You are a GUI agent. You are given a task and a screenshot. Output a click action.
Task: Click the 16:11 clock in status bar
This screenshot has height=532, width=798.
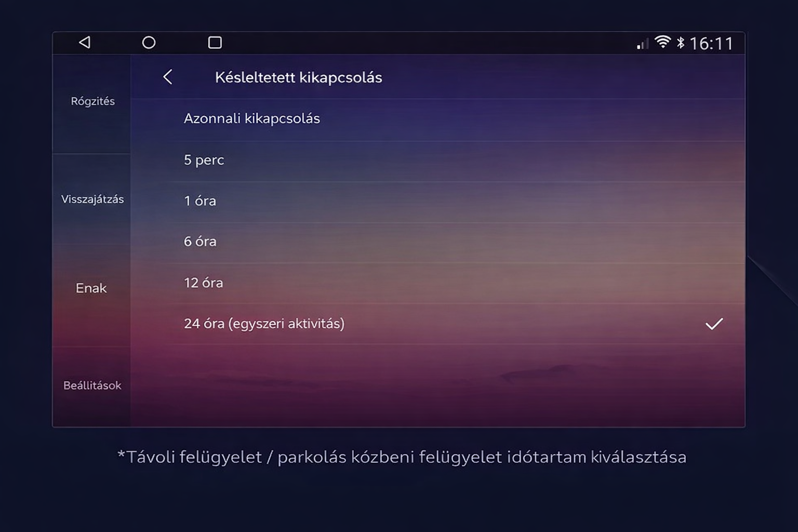pyautogui.click(x=711, y=44)
